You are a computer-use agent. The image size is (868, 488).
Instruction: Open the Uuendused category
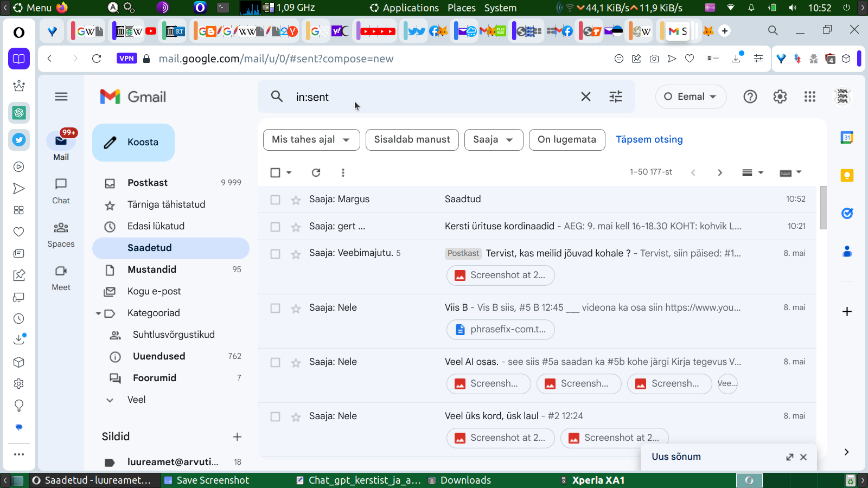tap(171, 356)
